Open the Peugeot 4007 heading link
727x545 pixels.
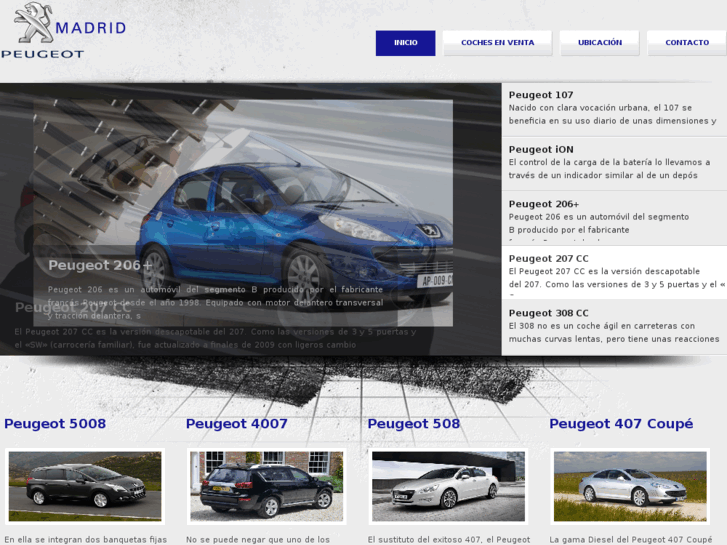coord(236,423)
